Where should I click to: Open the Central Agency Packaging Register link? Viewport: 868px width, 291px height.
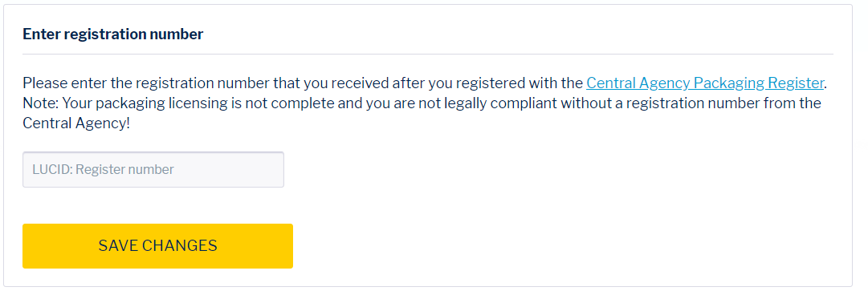tap(705, 83)
